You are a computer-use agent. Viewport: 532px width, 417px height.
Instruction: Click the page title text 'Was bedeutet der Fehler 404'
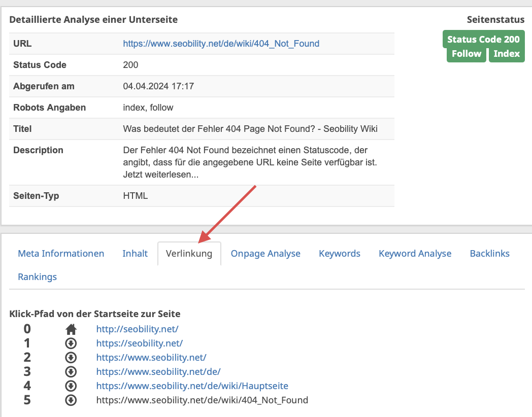point(250,129)
